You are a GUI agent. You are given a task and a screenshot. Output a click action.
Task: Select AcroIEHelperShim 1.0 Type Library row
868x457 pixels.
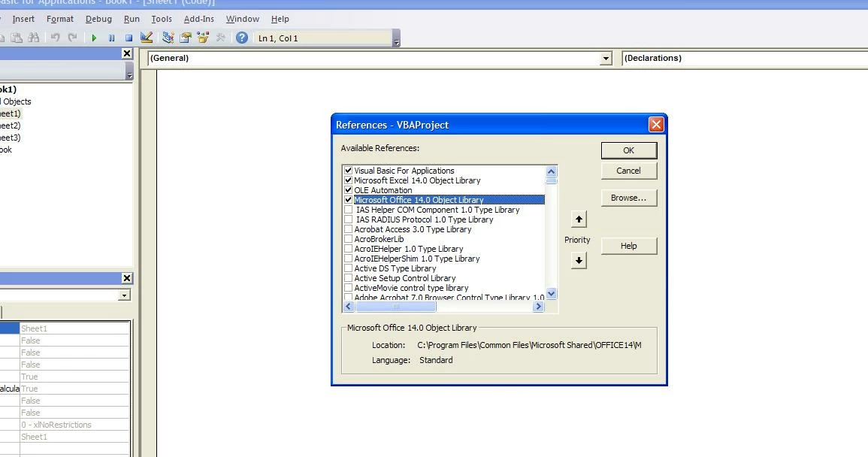pos(444,259)
